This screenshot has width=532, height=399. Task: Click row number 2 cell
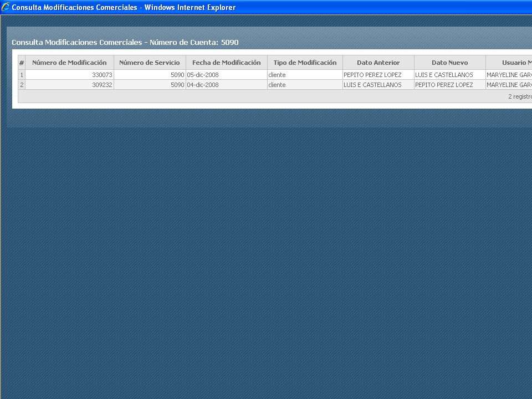[22, 85]
